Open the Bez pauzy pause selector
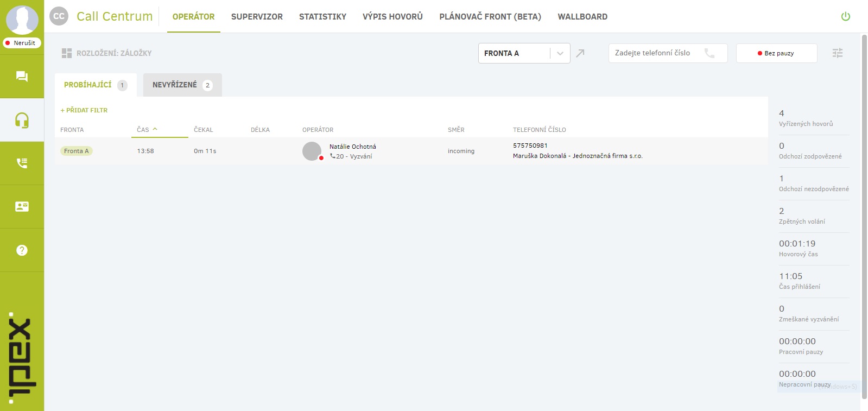This screenshot has width=868, height=411. click(776, 53)
